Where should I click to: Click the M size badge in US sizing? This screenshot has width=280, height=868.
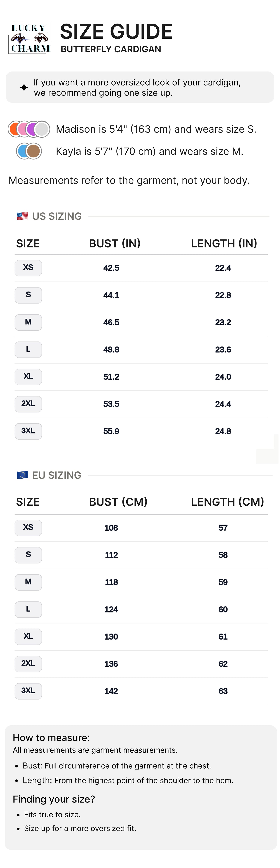coord(28,322)
